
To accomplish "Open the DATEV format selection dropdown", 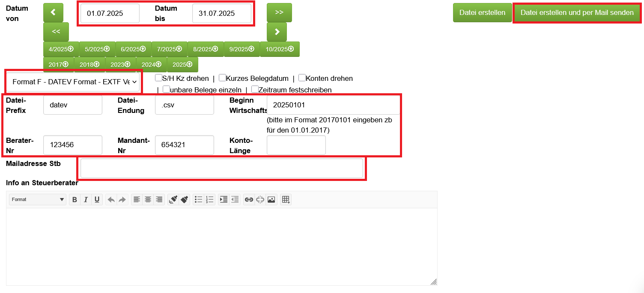I will point(74,82).
